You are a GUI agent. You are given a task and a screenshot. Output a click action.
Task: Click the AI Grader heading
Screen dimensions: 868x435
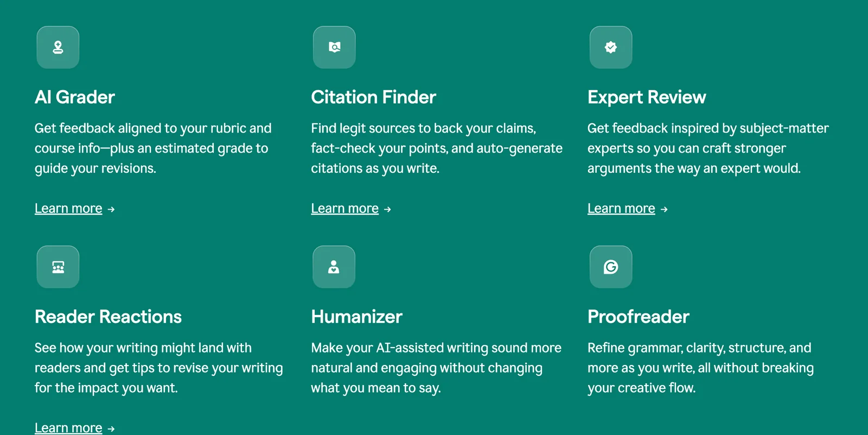pyautogui.click(x=75, y=97)
